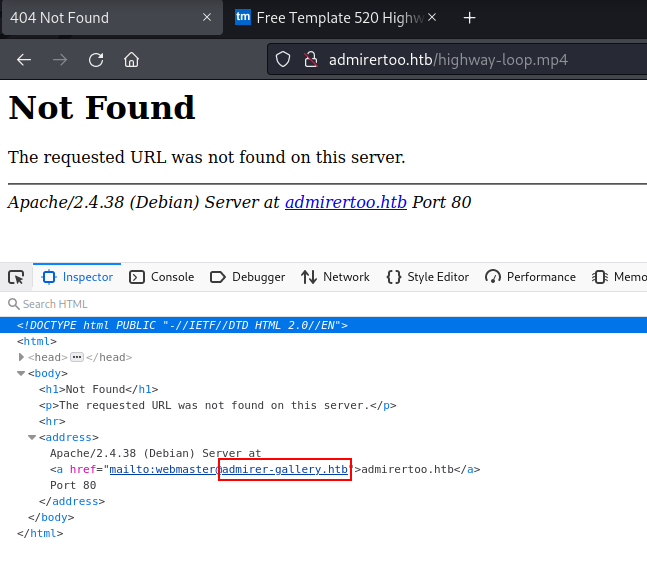Switch to the Free Template 520 browser tab

[x=330, y=18]
